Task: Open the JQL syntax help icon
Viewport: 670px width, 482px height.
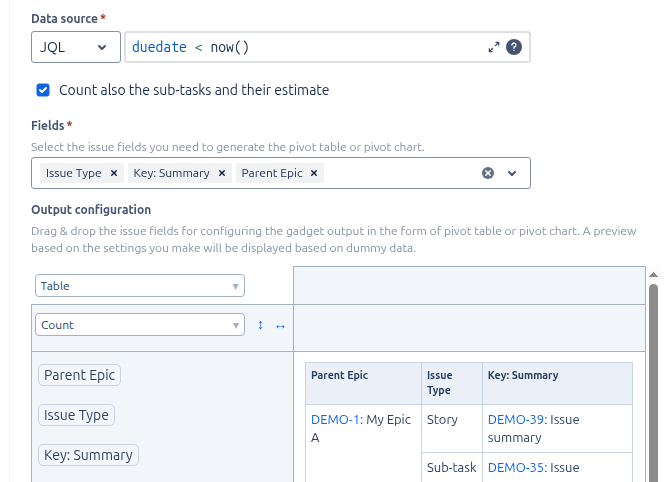Action: [514, 47]
